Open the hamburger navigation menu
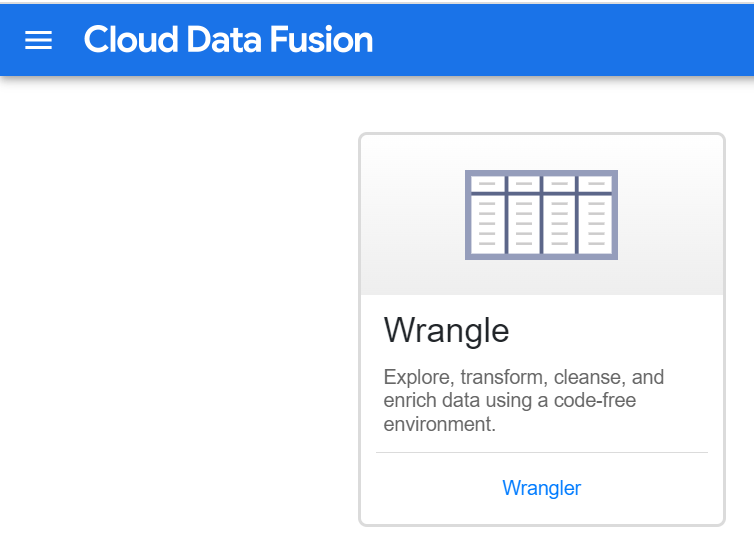This screenshot has width=754, height=533. point(38,40)
